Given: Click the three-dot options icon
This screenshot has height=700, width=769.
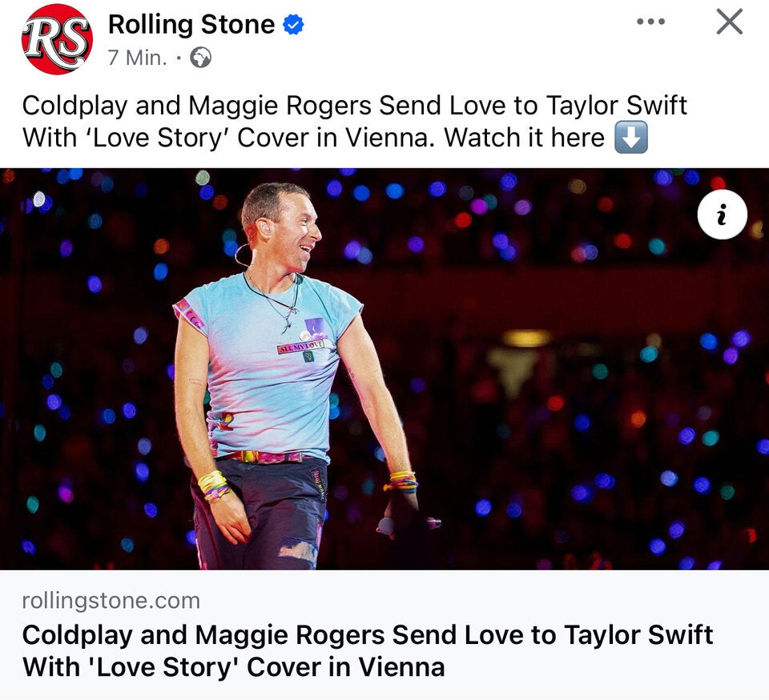Looking at the screenshot, I should click(x=651, y=22).
